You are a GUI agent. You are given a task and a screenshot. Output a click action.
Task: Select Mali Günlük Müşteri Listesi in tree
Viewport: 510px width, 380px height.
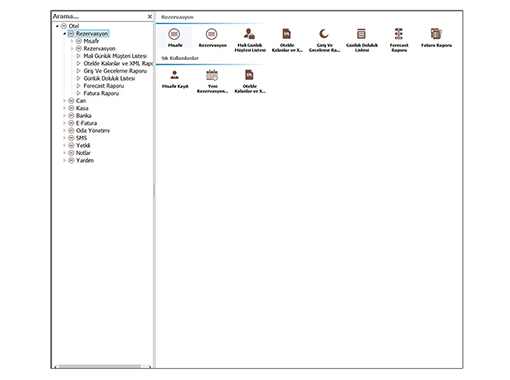[x=112, y=56]
